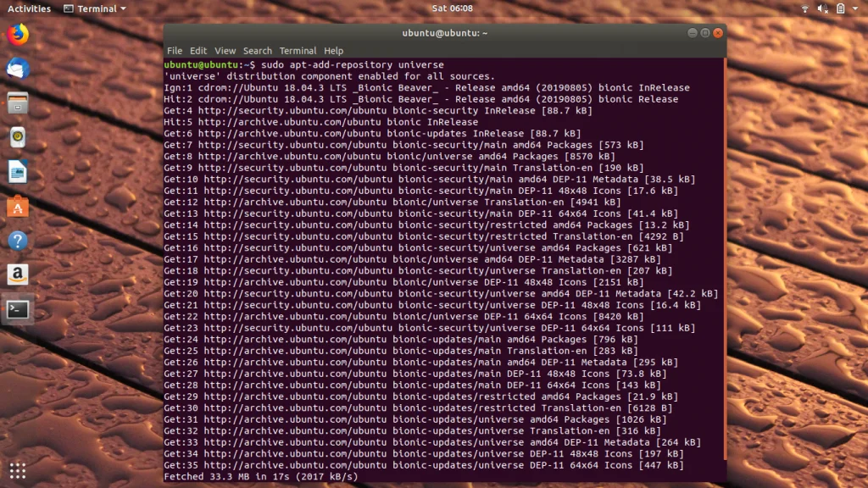Click the line "'universe' distribution component enabled"
This screenshot has width=868, height=488.
click(x=330, y=76)
